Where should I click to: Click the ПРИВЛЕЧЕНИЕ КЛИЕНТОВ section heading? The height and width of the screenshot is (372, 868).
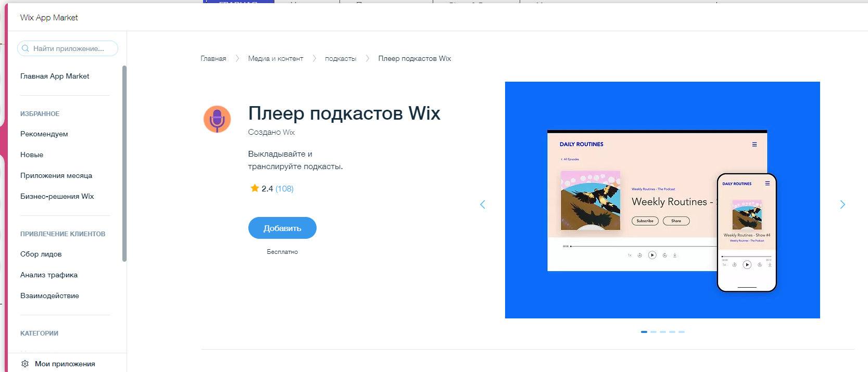(x=62, y=234)
